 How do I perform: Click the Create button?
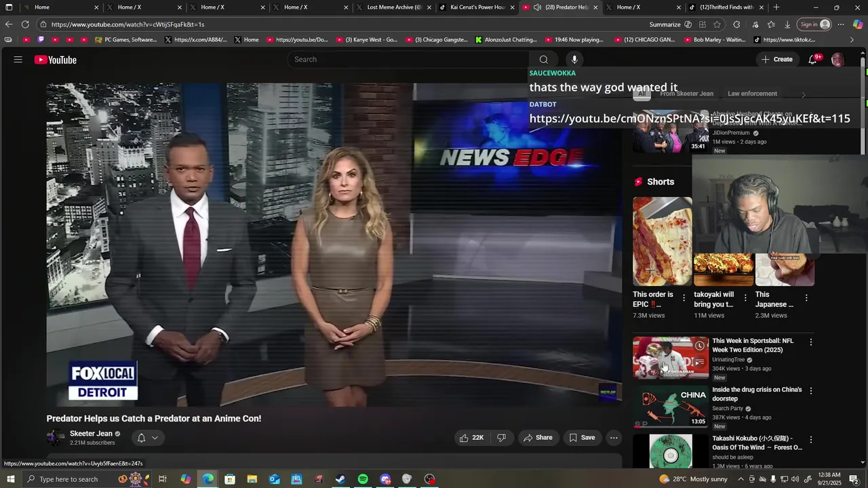tap(776, 60)
